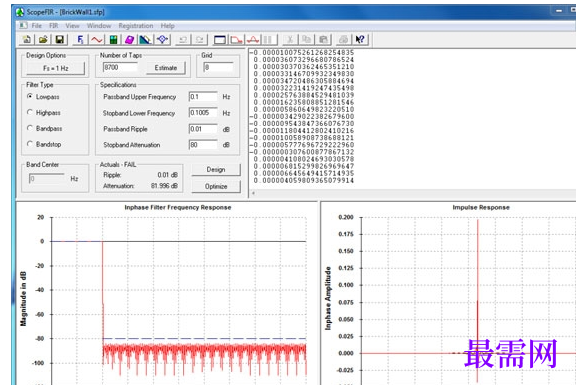Save the project with the floppy disk icon
The width and height of the screenshot is (576, 385).
click(x=60, y=39)
